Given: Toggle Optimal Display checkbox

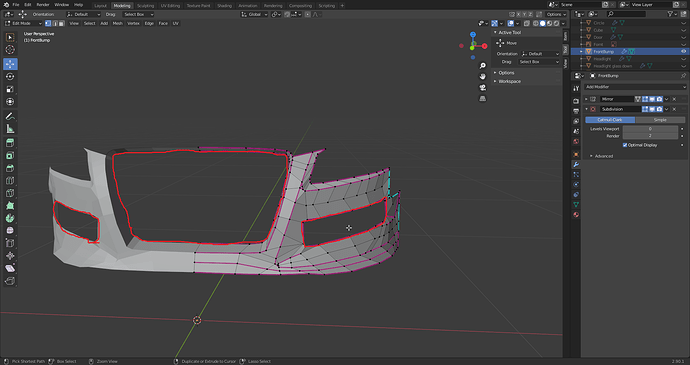Looking at the screenshot, I should [625, 145].
